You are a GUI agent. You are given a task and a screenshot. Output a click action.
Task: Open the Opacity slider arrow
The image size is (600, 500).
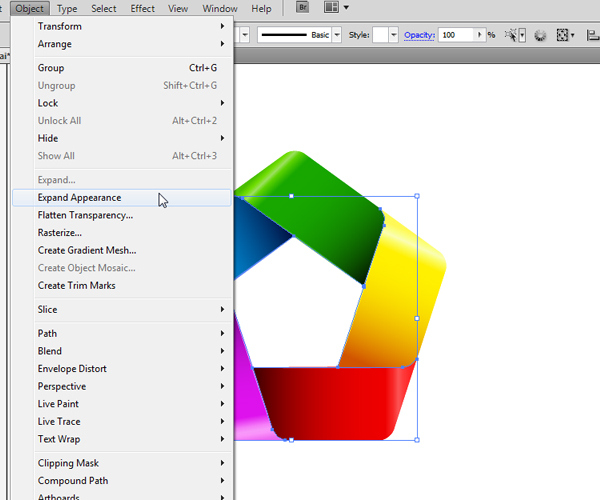479,35
